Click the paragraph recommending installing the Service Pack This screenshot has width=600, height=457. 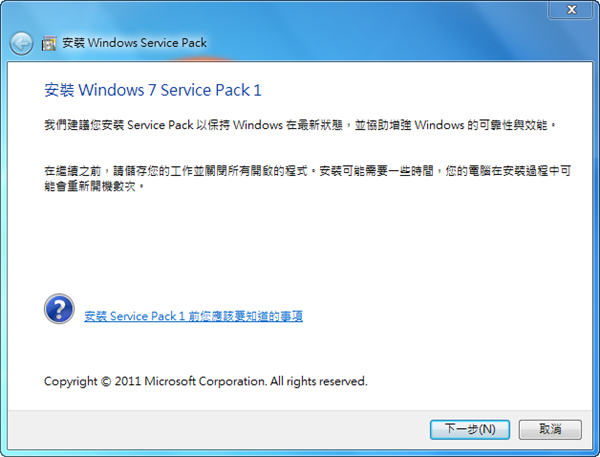[x=300, y=125]
